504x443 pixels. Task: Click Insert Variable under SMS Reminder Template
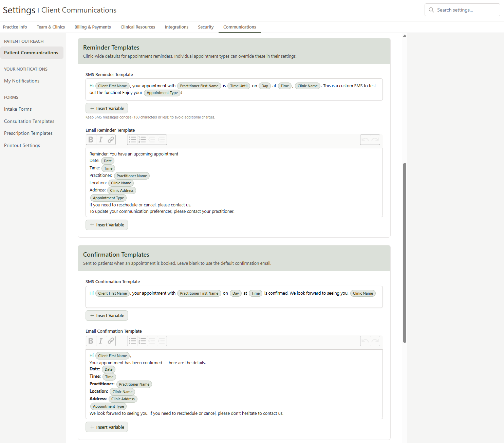[107, 108]
